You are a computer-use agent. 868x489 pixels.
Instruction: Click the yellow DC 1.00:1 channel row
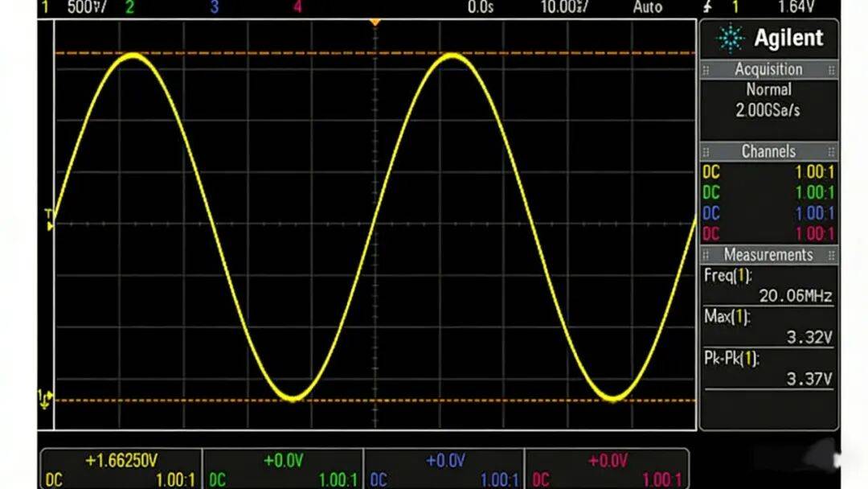coord(768,172)
